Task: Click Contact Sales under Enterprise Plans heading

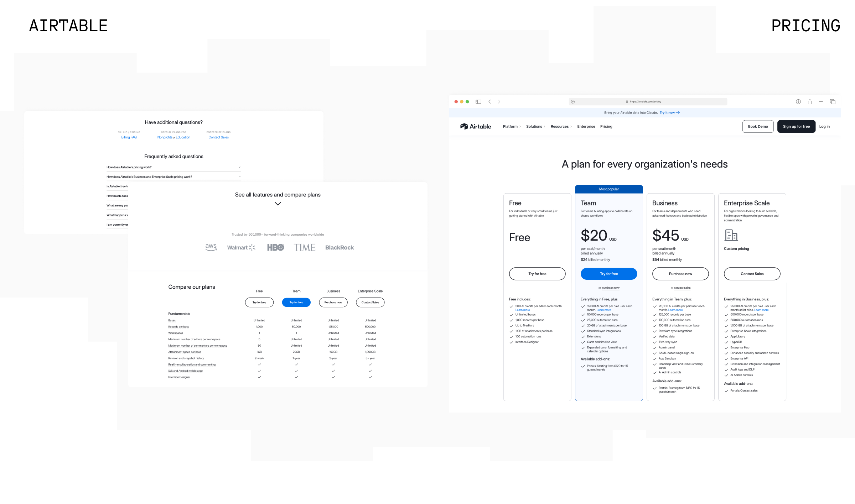Action: pos(218,137)
